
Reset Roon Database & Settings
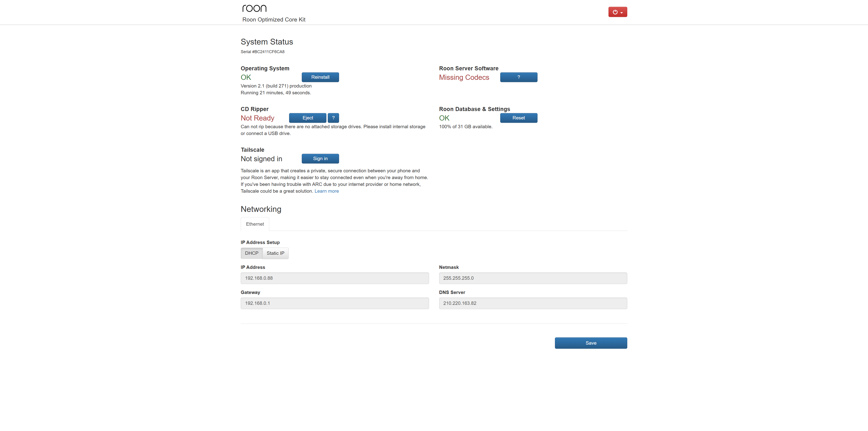point(519,118)
